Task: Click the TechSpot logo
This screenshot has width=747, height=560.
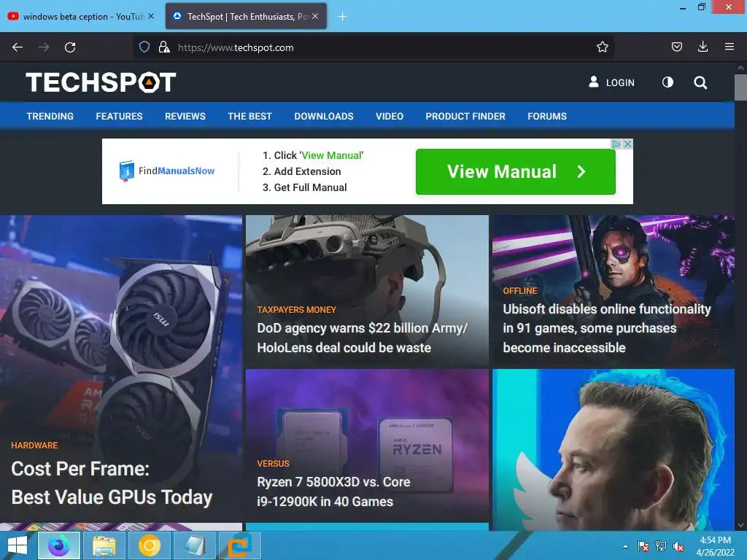Action: [101, 82]
